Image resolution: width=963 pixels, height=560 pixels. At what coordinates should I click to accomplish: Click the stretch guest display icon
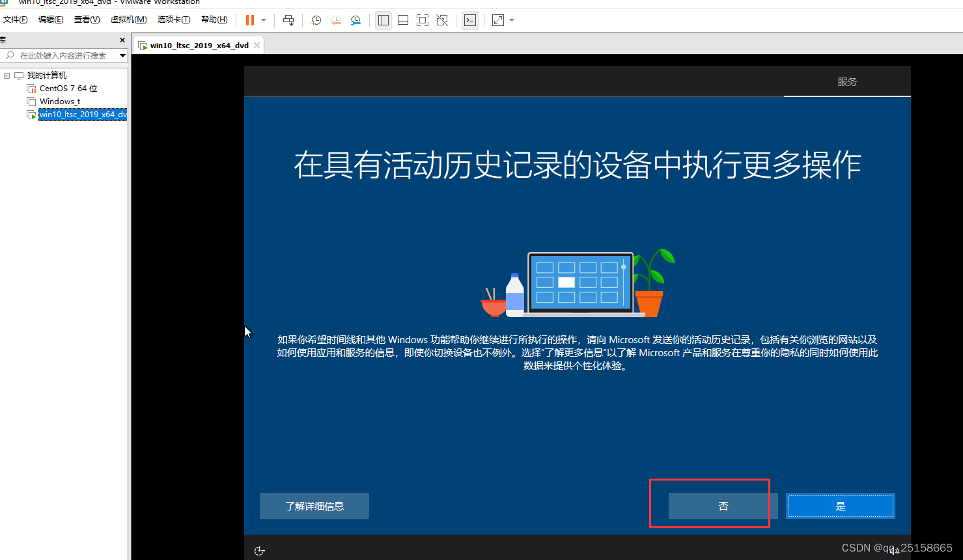498,20
